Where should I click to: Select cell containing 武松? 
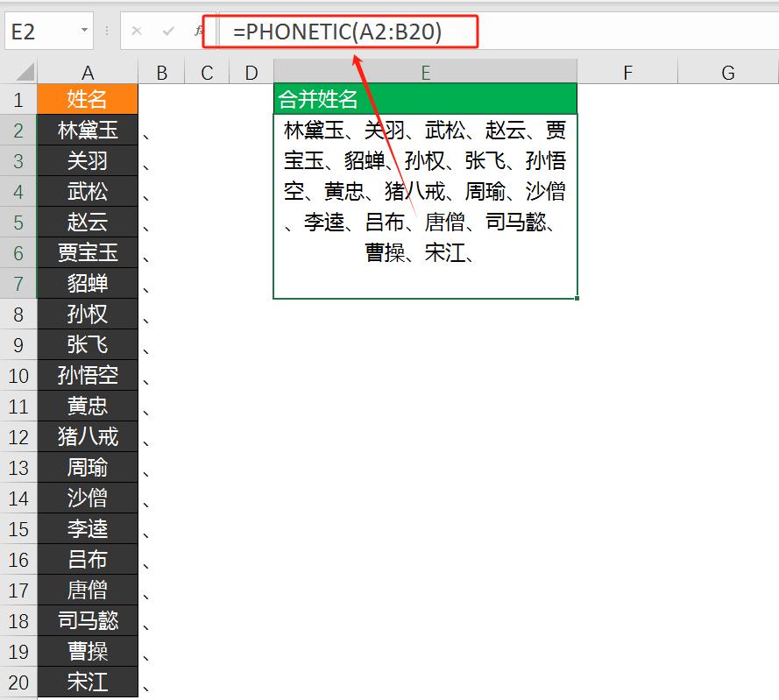click(x=88, y=191)
